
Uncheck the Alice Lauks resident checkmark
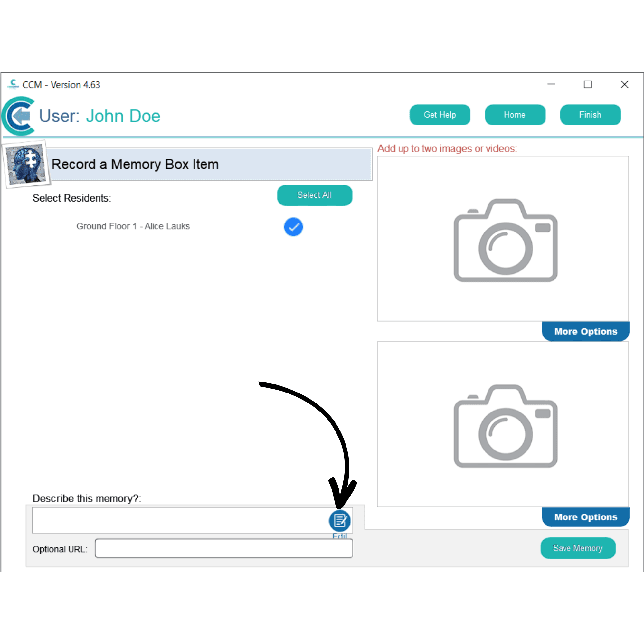point(293,227)
